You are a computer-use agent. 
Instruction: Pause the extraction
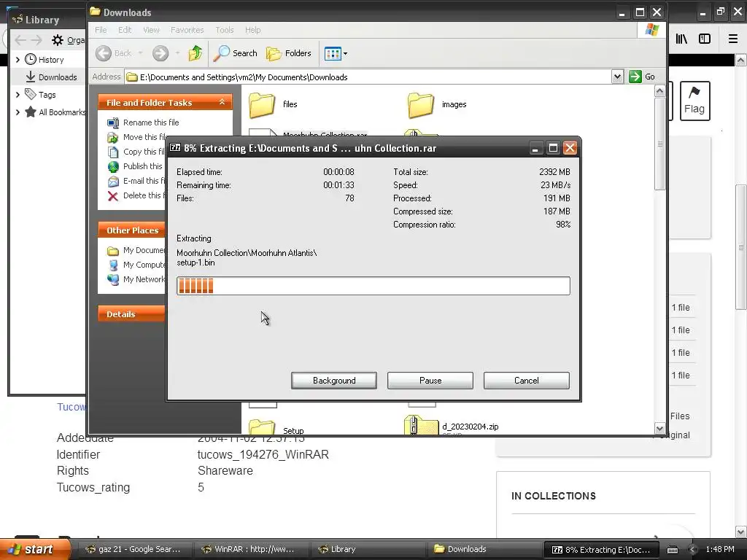[x=430, y=381]
